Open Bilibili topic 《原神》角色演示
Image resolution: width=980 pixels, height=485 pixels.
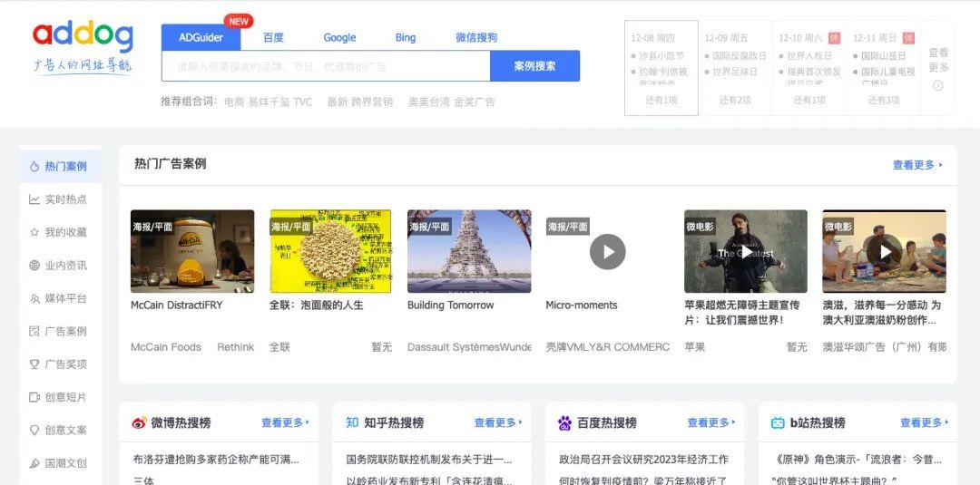pos(857,460)
